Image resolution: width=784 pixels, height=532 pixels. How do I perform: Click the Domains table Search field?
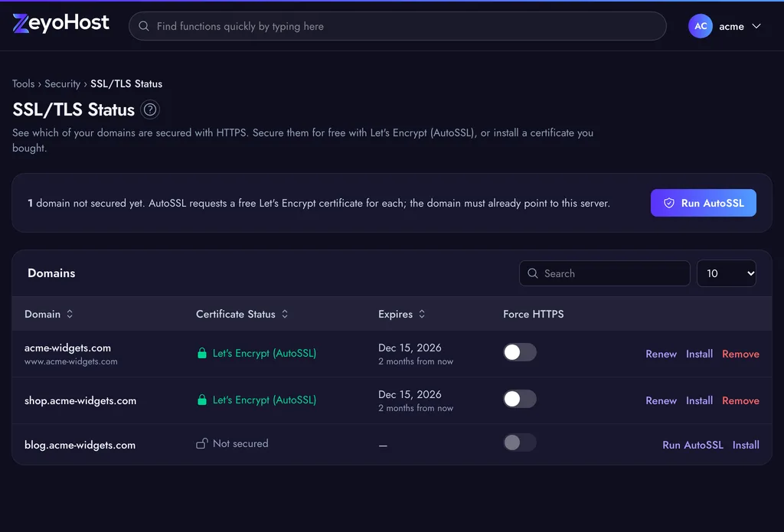click(x=605, y=273)
